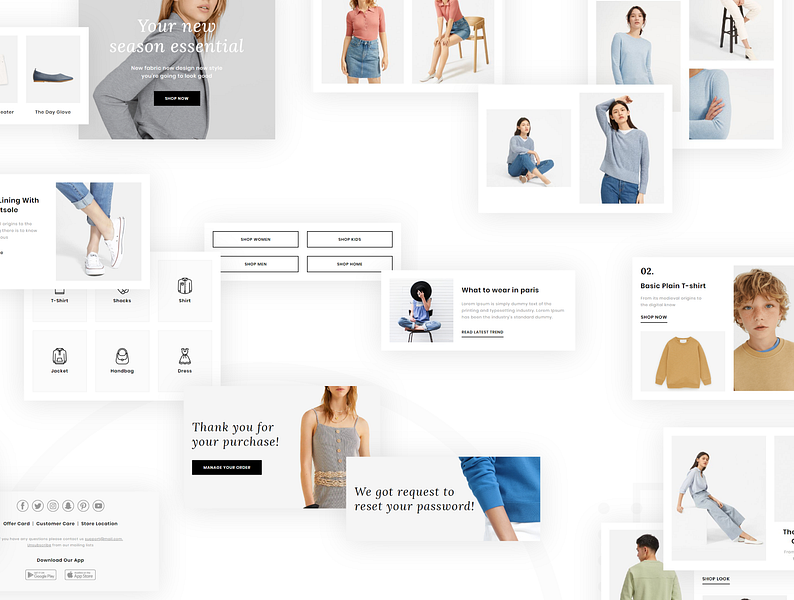Click the Shop Home button

[x=350, y=264]
